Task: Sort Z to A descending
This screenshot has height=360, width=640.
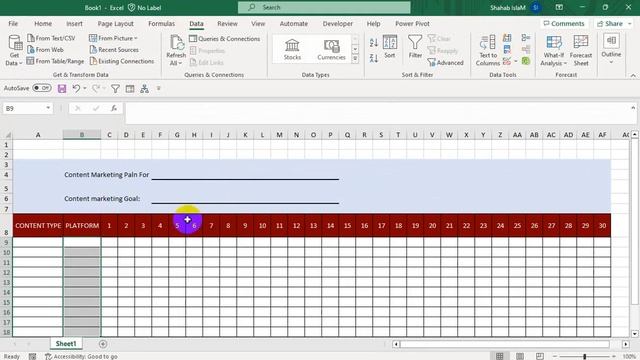Action: click(x=373, y=58)
